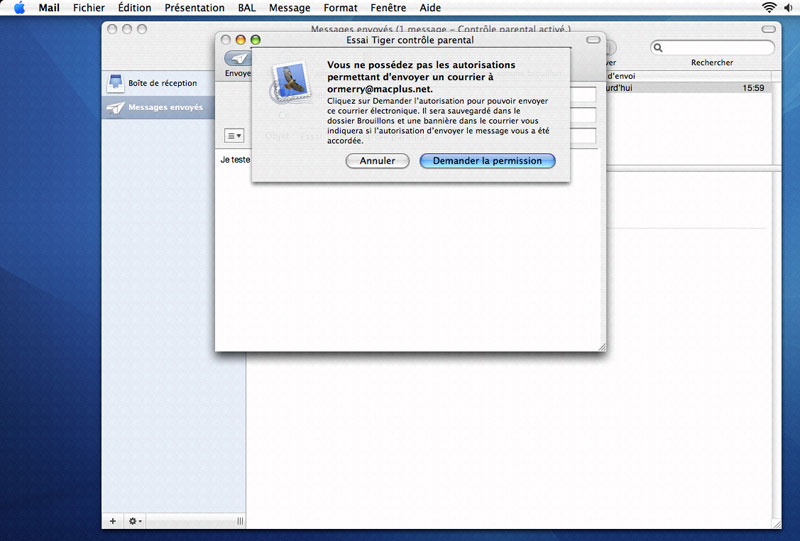This screenshot has height=541, width=800.
Task: Click the Messages envoyés paper plane icon
Action: coord(115,108)
